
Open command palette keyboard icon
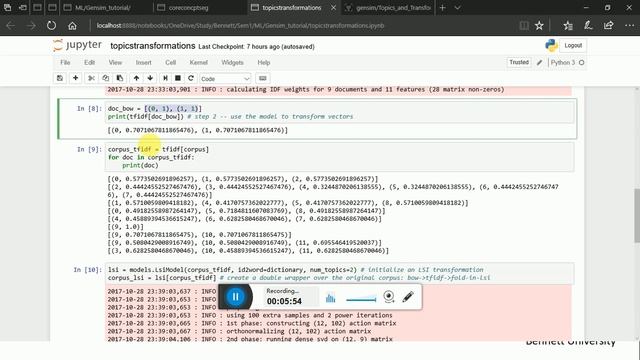pos(263,78)
